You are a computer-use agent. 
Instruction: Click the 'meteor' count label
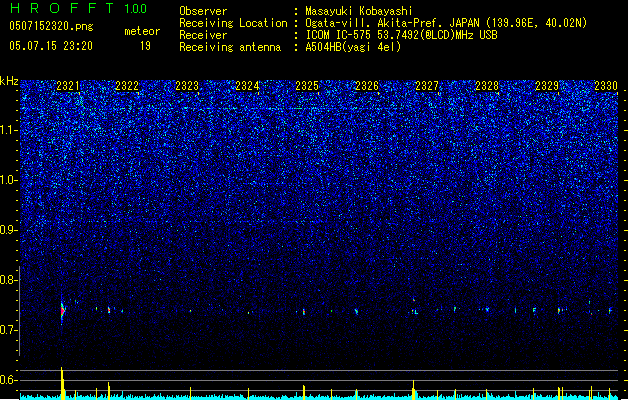point(142,31)
